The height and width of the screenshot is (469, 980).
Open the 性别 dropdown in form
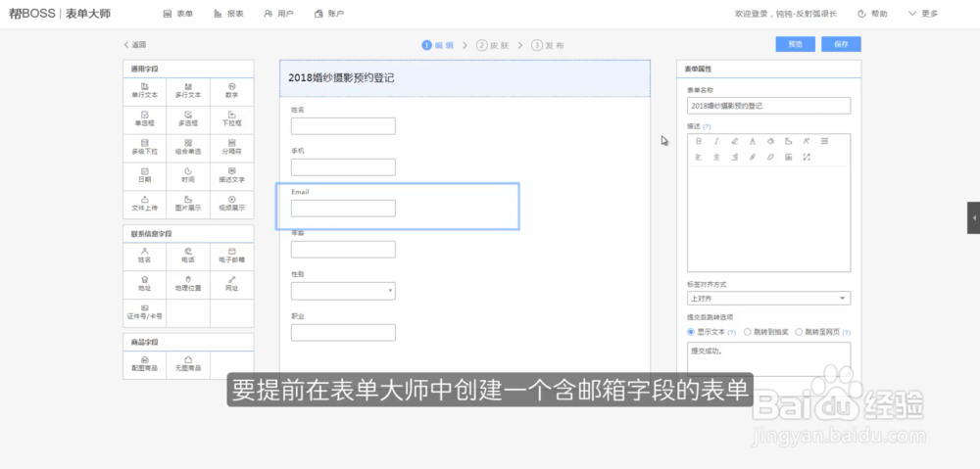(343, 291)
